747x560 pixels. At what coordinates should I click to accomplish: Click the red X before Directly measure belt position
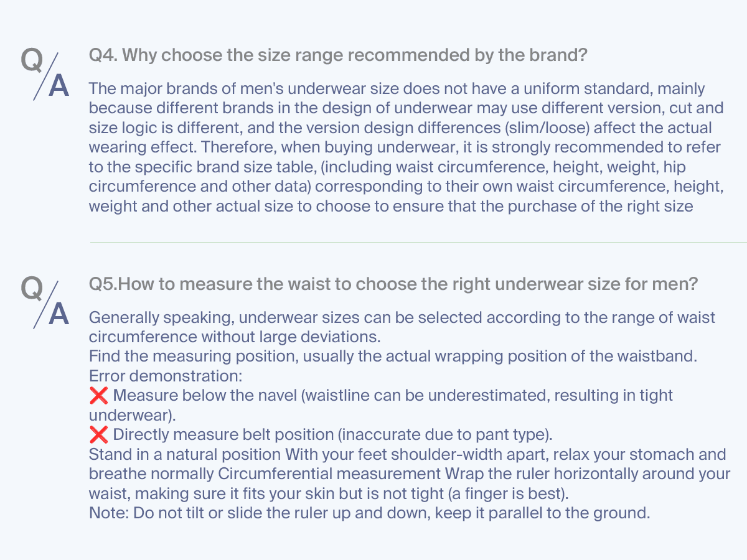tap(98, 434)
